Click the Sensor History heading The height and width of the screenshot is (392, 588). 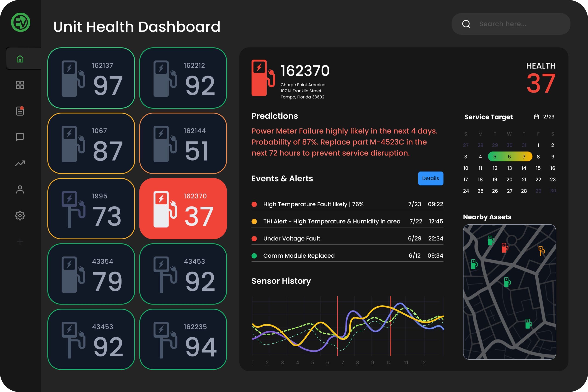[x=281, y=281]
